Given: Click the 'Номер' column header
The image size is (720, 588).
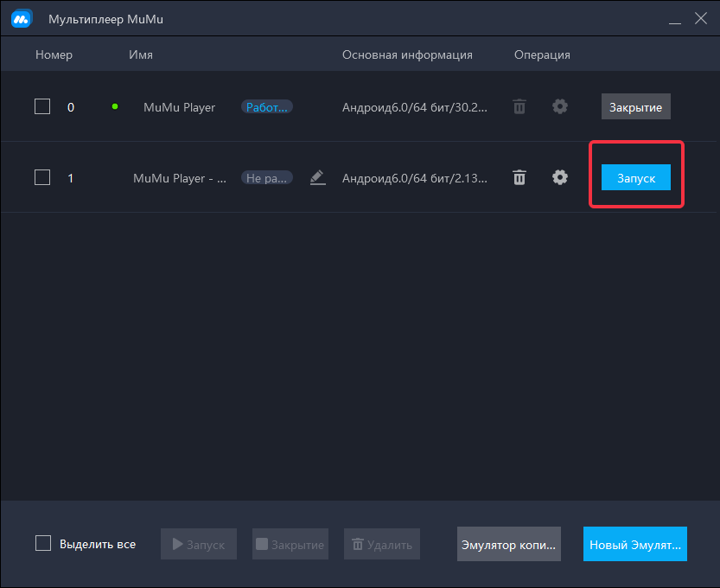Looking at the screenshot, I should point(54,54).
